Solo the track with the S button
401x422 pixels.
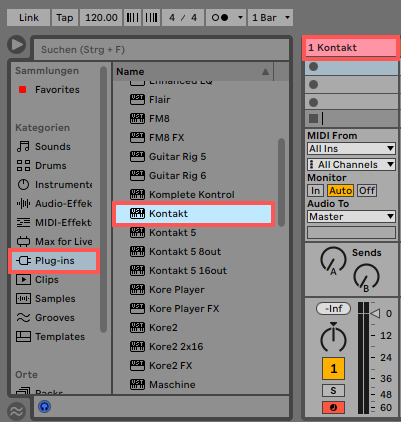coord(333,390)
